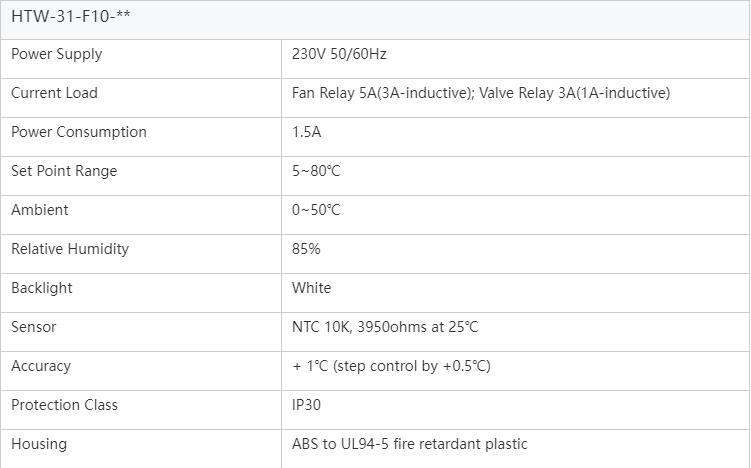The image size is (751, 468).
Task: Click the White backlight value
Action: tap(311, 288)
